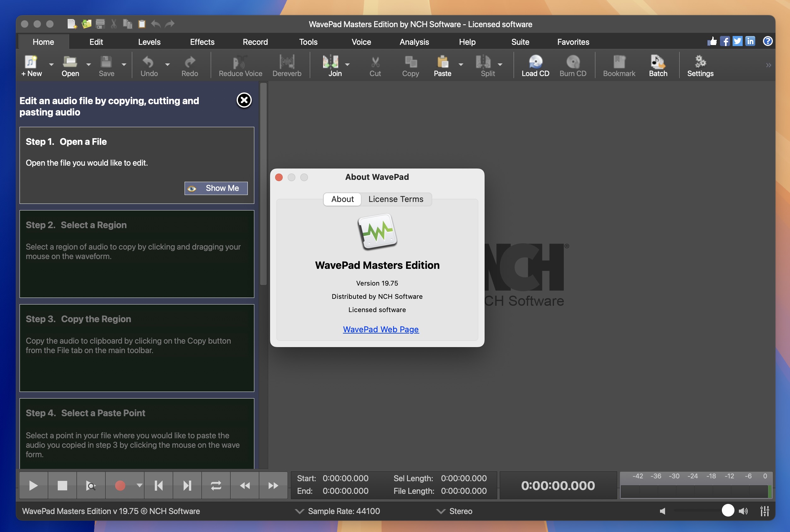790x532 pixels.
Task: Click the Save disk toolbar icon
Action: (x=106, y=66)
